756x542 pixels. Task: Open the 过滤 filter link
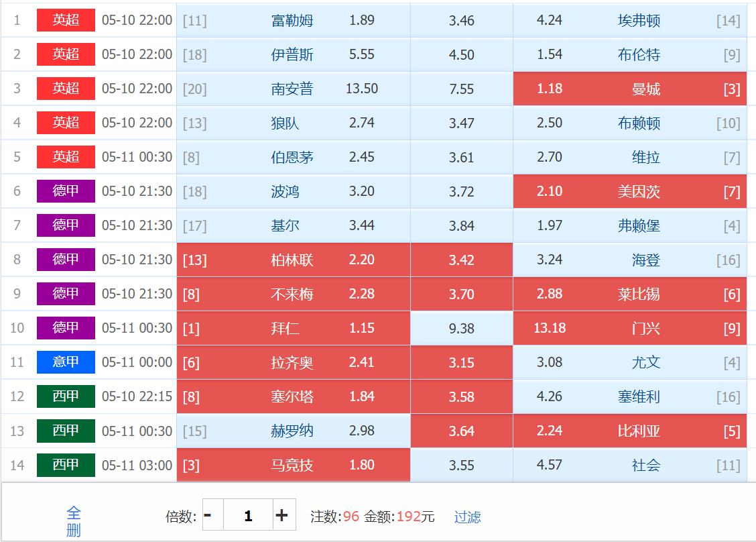[467, 517]
